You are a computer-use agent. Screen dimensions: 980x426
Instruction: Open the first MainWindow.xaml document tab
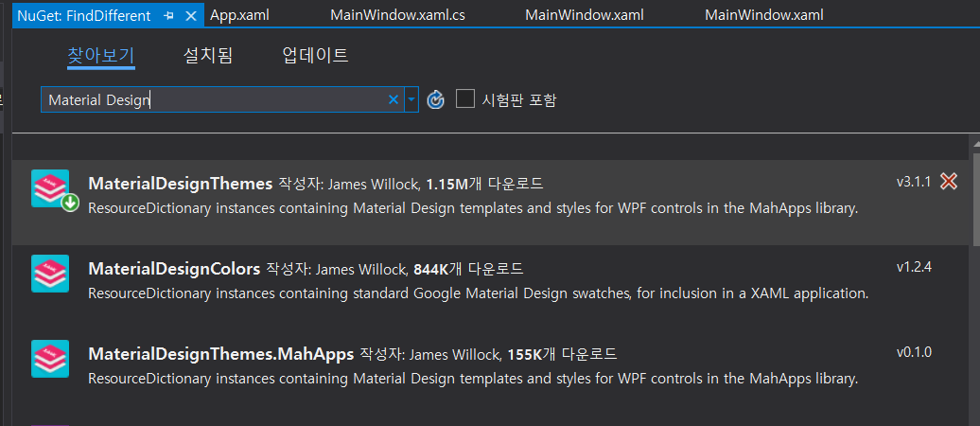click(x=585, y=15)
